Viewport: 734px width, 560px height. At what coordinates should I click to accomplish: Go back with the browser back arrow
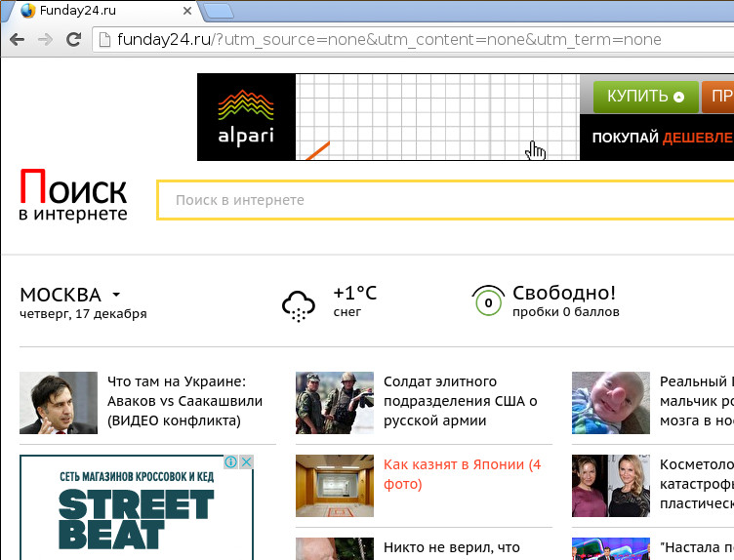(17, 39)
